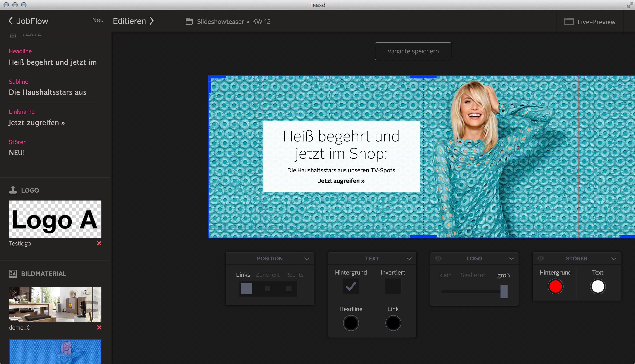Collapse the Störer panel chevron
635x364 pixels.
[x=614, y=258]
